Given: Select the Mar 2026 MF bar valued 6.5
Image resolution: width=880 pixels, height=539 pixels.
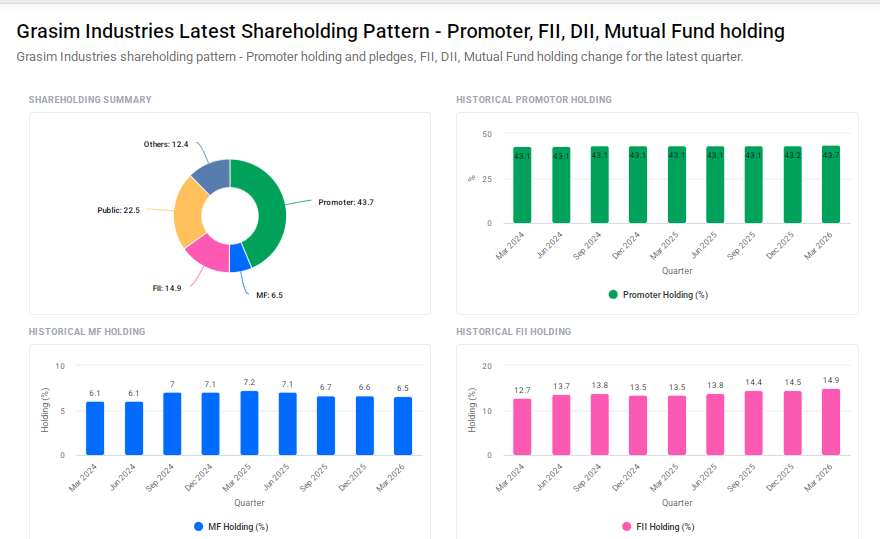Looking at the screenshot, I should (403, 426).
